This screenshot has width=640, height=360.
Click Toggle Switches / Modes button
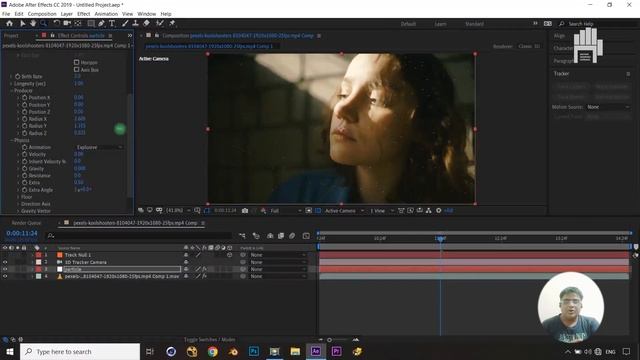(209, 340)
